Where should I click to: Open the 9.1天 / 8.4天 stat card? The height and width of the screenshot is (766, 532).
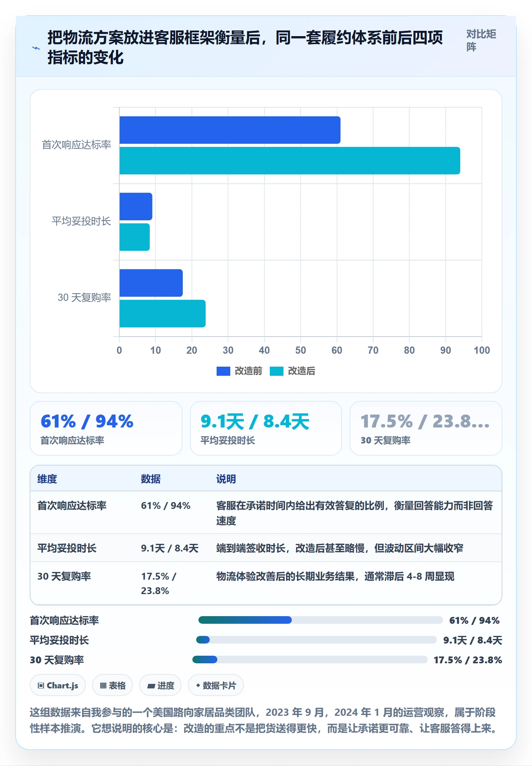click(266, 428)
